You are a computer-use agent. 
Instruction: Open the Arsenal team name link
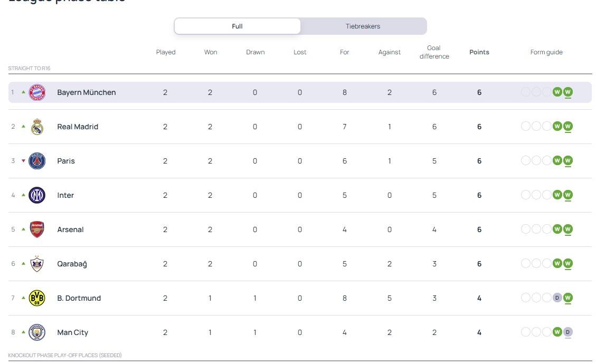point(70,229)
